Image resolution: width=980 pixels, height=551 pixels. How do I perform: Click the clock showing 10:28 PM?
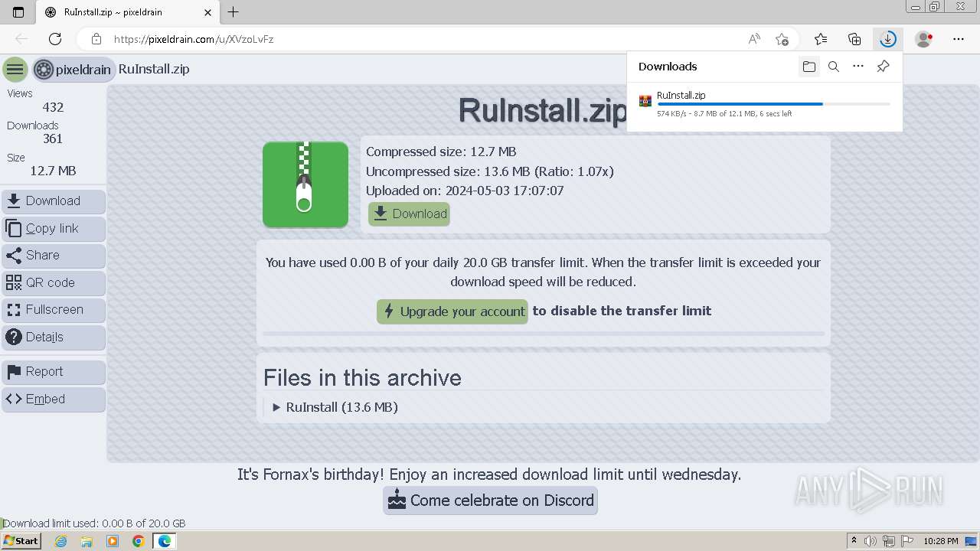(x=941, y=541)
